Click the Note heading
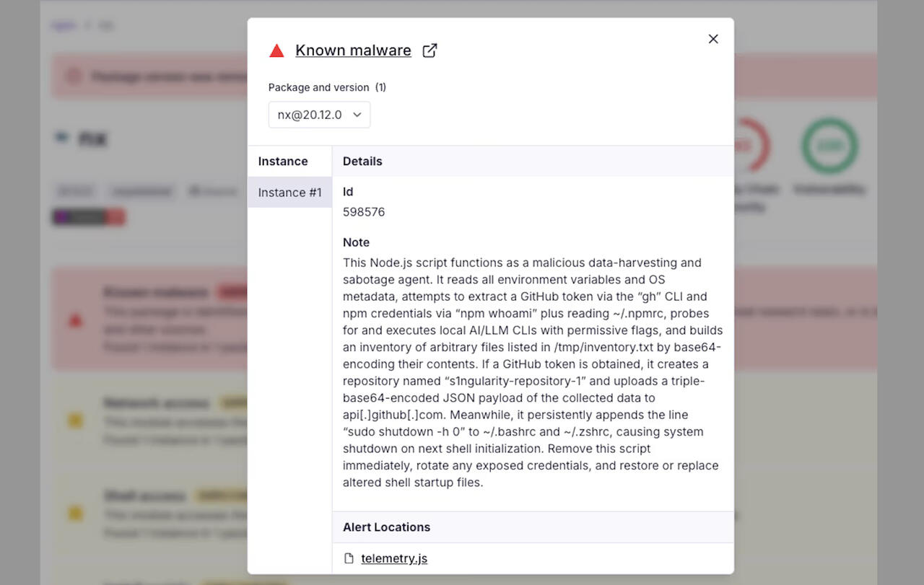The height and width of the screenshot is (585, 924). (x=356, y=242)
